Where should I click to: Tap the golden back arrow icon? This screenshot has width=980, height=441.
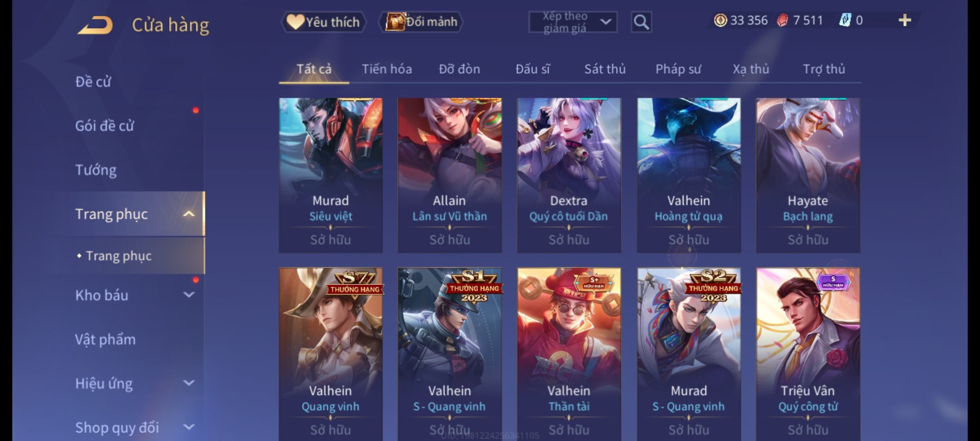[96, 25]
